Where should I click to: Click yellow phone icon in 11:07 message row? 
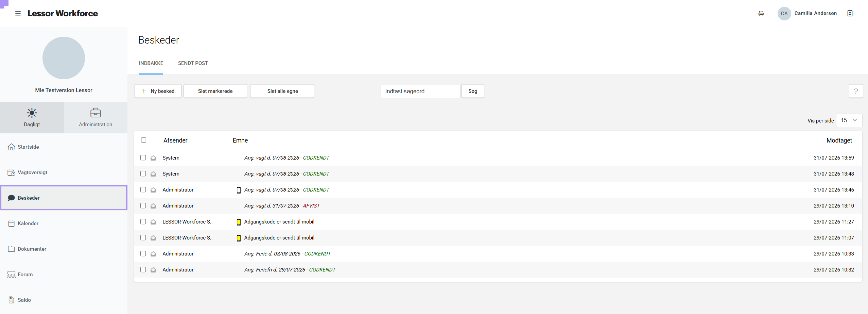point(239,238)
